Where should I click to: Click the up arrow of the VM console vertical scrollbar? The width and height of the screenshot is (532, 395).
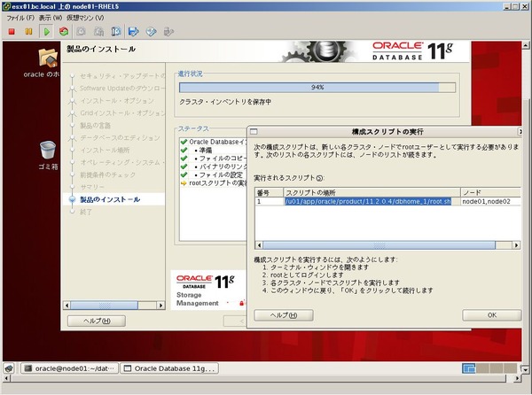pyautogui.click(x=526, y=45)
